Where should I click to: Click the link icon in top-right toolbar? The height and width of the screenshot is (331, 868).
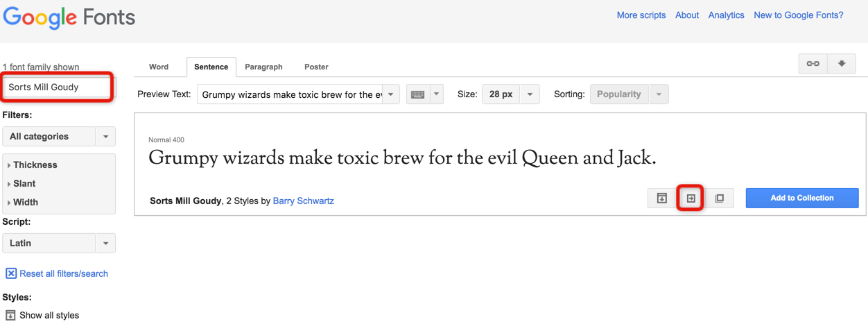point(813,64)
